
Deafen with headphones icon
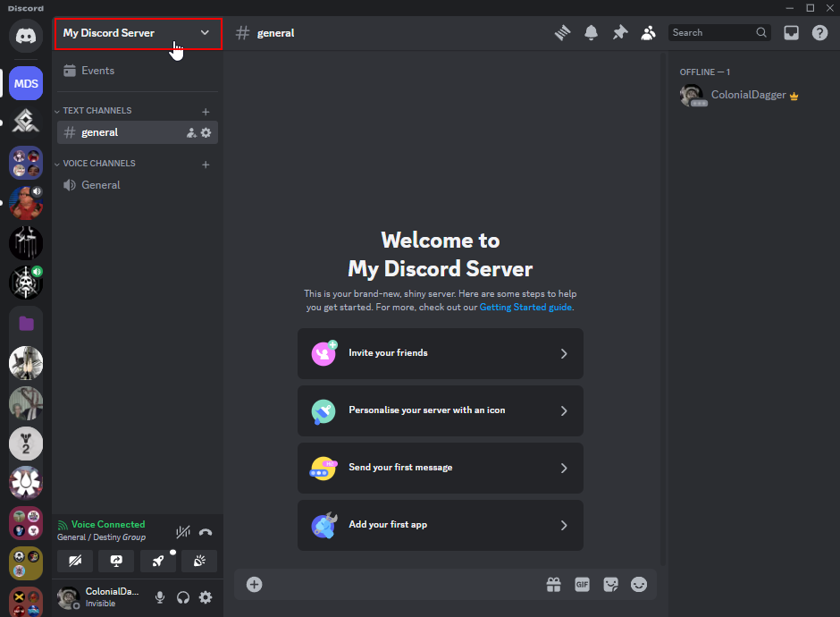tap(183, 597)
